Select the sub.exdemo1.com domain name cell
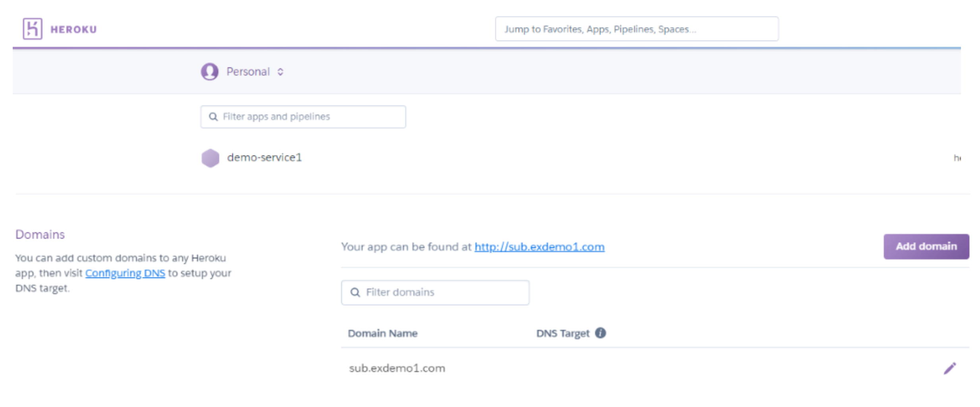This screenshot has width=980, height=407. [x=397, y=368]
